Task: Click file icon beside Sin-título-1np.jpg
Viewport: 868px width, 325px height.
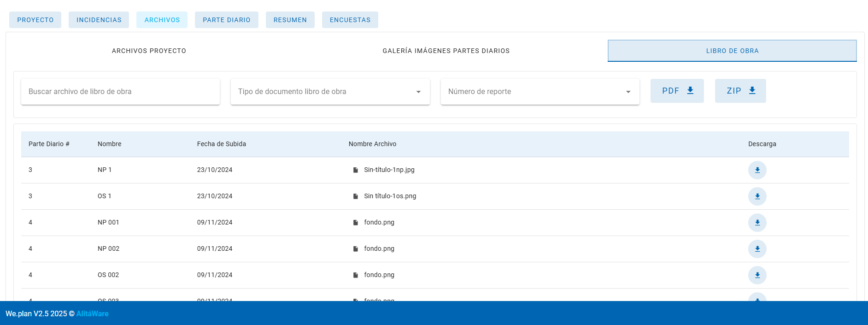Action: pos(356,170)
